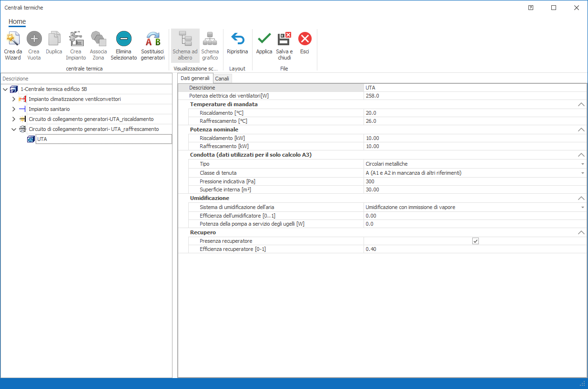This screenshot has width=588, height=389.
Task: Click the UTA_riscaldamento circuit icon
Action: pos(22,119)
